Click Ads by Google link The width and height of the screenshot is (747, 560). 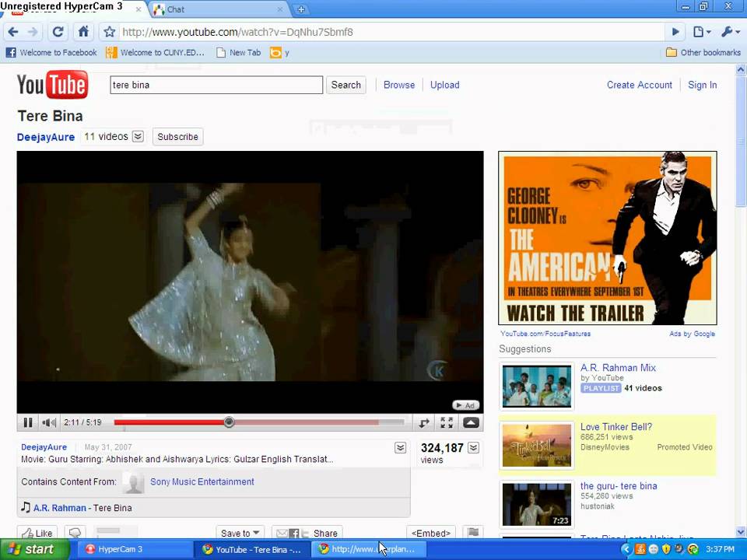point(692,334)
